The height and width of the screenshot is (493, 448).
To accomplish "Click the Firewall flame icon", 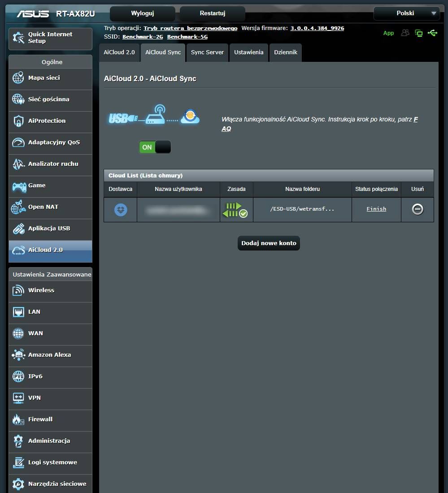I will click(18, 419).
